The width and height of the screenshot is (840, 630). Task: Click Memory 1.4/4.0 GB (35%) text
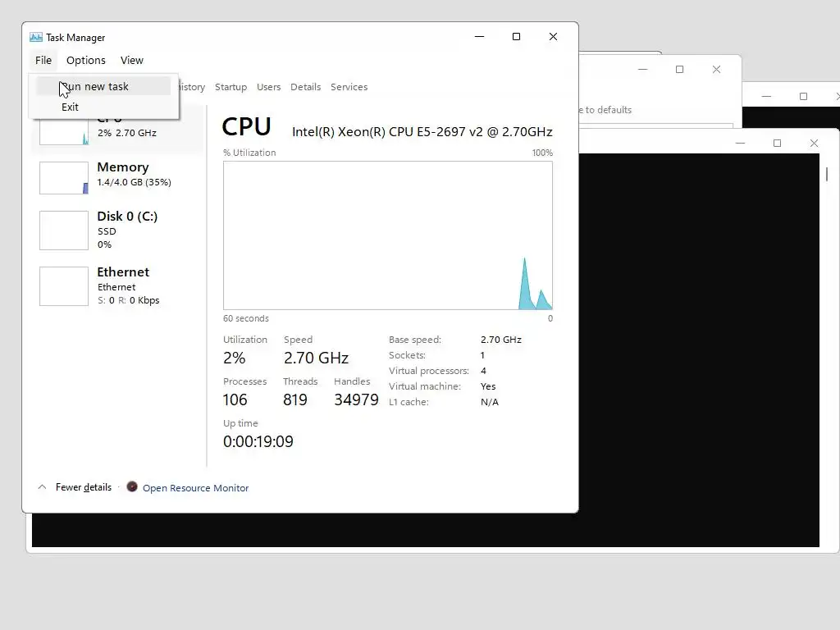coord(134,182)
